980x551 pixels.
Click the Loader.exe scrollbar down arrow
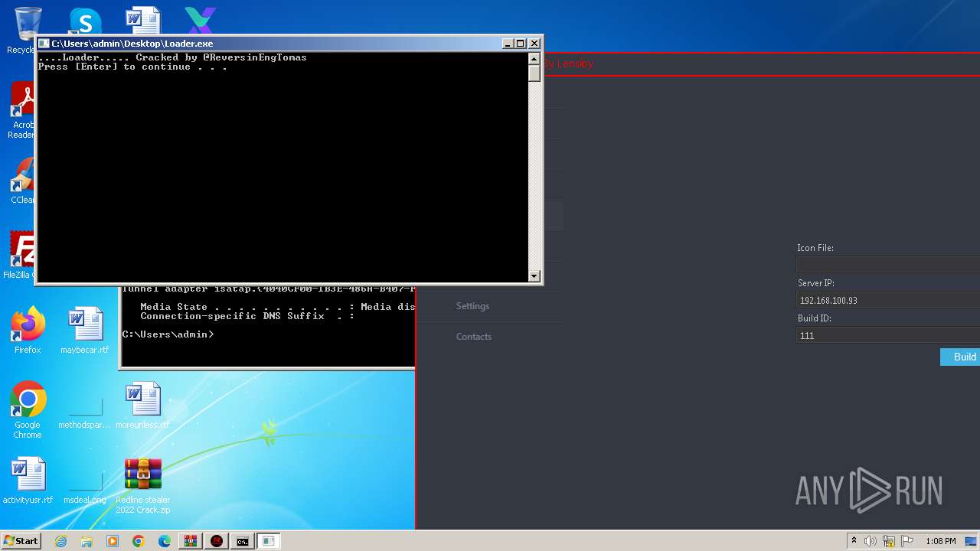(x=534, y=275)
